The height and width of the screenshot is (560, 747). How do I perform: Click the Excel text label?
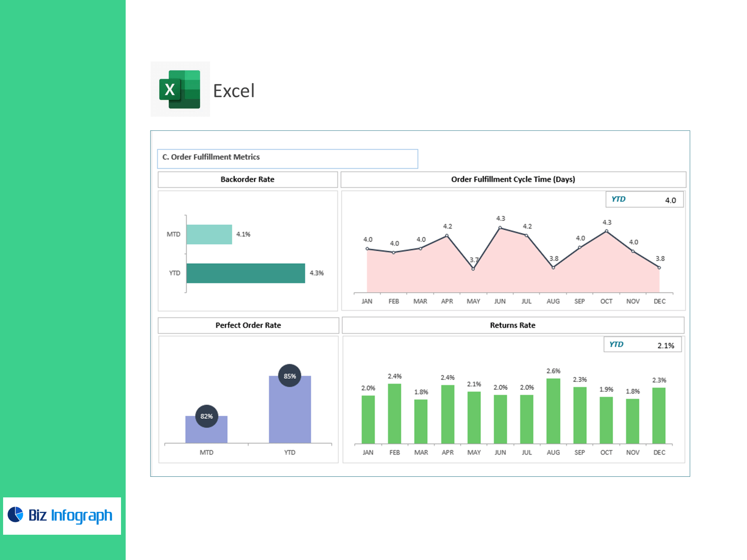[x=234, y=91]
